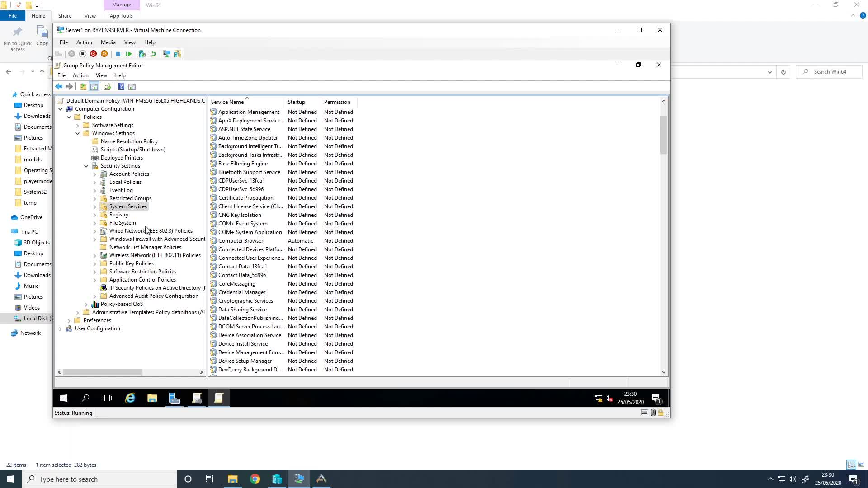Viewport: 868px width, 488px height.
Task: Pause the virtual machine
Action: [118, 54]
